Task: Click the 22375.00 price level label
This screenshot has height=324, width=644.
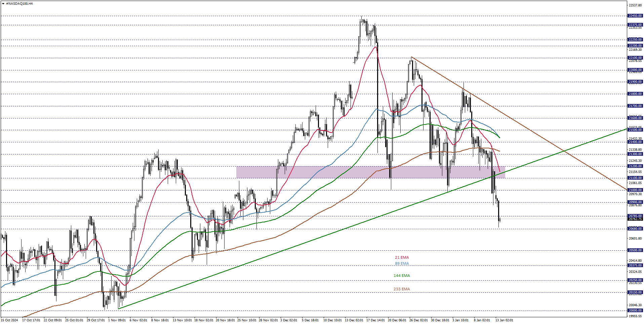Action: (635, 25)
